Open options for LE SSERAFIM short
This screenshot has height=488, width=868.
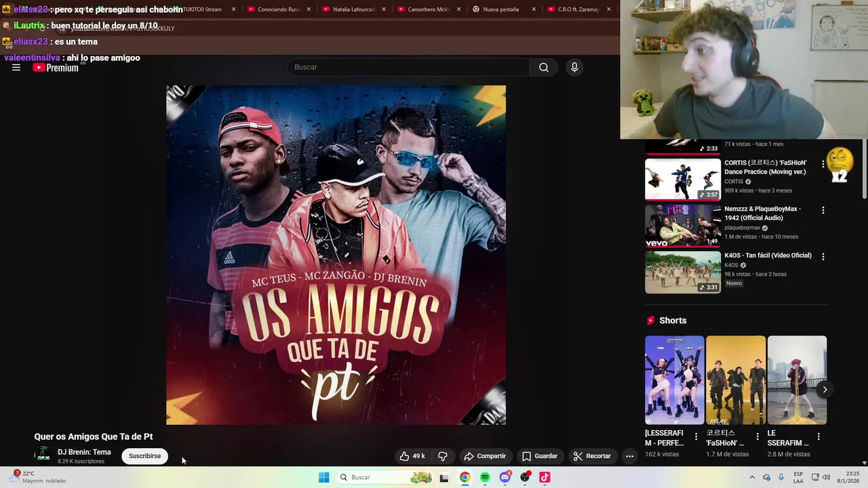(818, 437)
